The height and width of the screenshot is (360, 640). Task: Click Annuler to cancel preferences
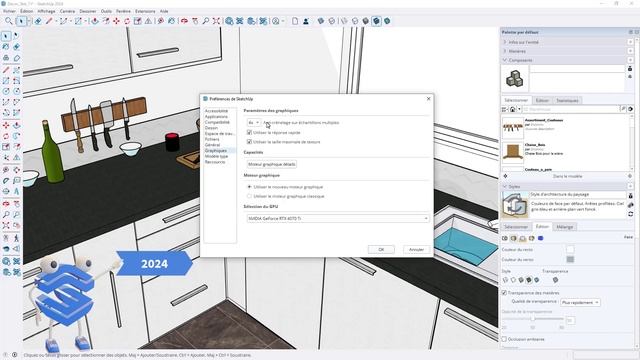click(x=416, y=249)
